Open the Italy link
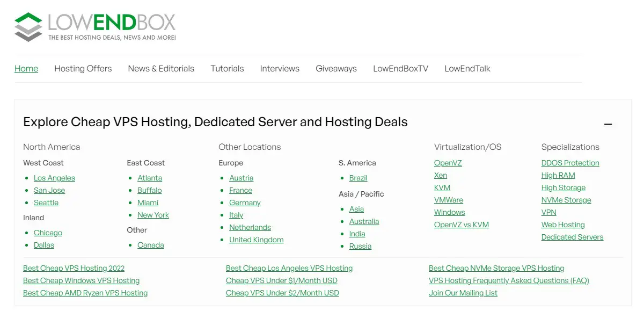Image resolution: width=644 pixels, height=318 pixels. (236, 215)
